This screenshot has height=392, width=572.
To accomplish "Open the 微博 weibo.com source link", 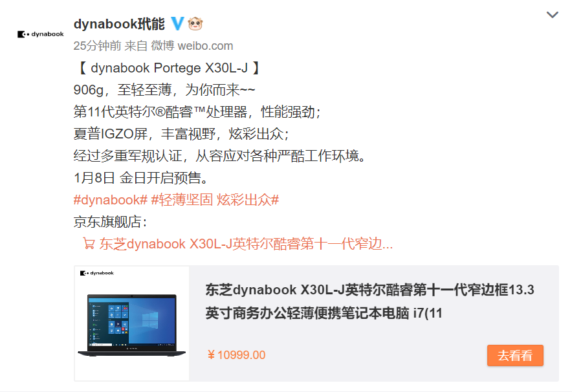I will [192, 46].
